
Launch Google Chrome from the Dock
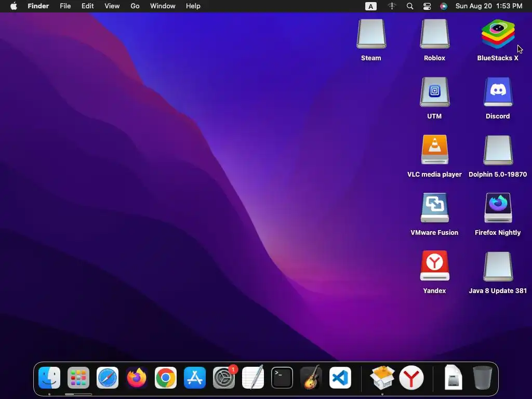tap(166, 378)
